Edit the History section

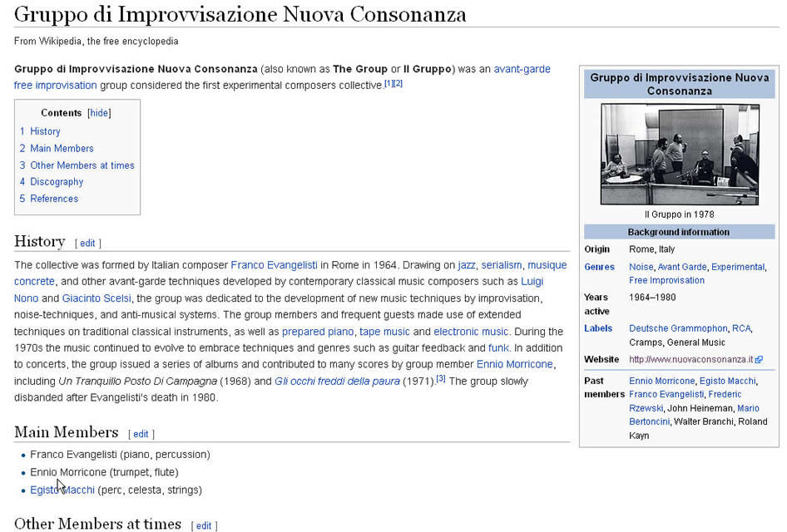pos(88,244)
